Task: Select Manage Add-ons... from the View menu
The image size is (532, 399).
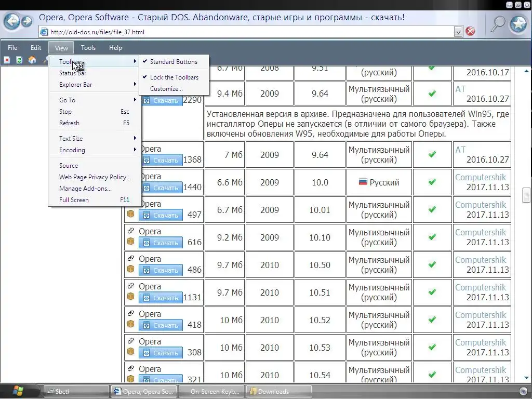Action: [x=95, y=189]
